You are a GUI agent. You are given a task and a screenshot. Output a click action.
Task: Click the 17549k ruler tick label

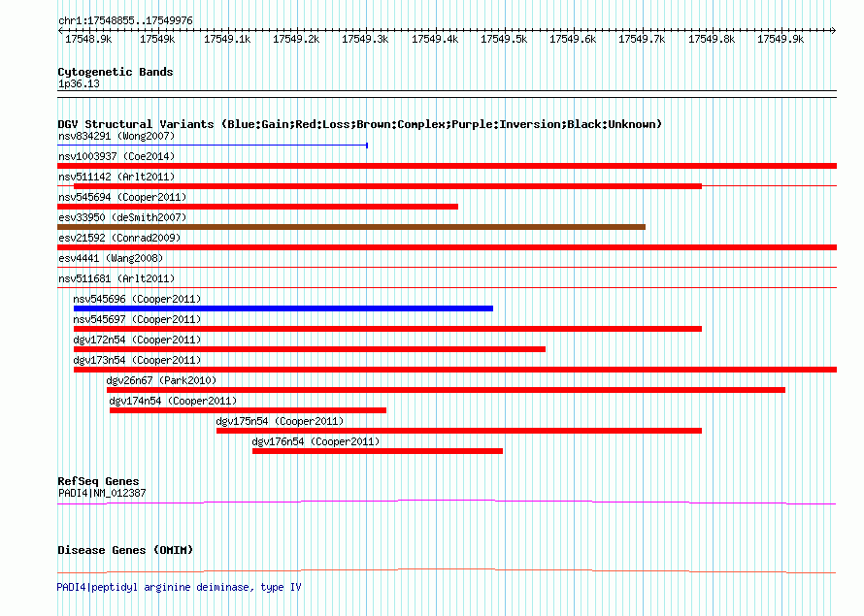point(157,39)
